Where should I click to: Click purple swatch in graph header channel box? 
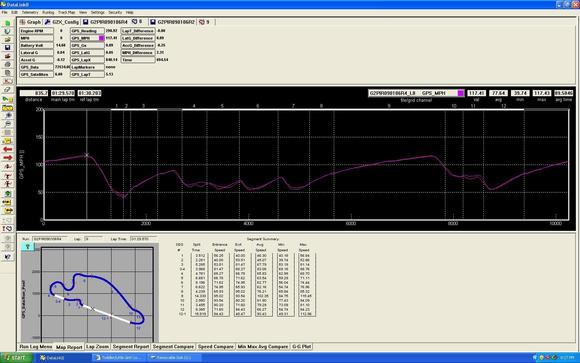[461, 93]
